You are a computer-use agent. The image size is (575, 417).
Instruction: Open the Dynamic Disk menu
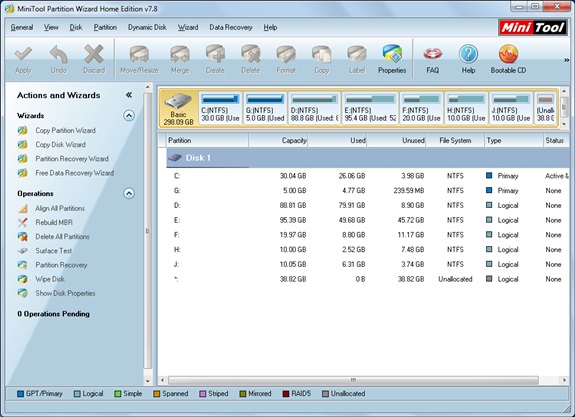click(147, 27)
